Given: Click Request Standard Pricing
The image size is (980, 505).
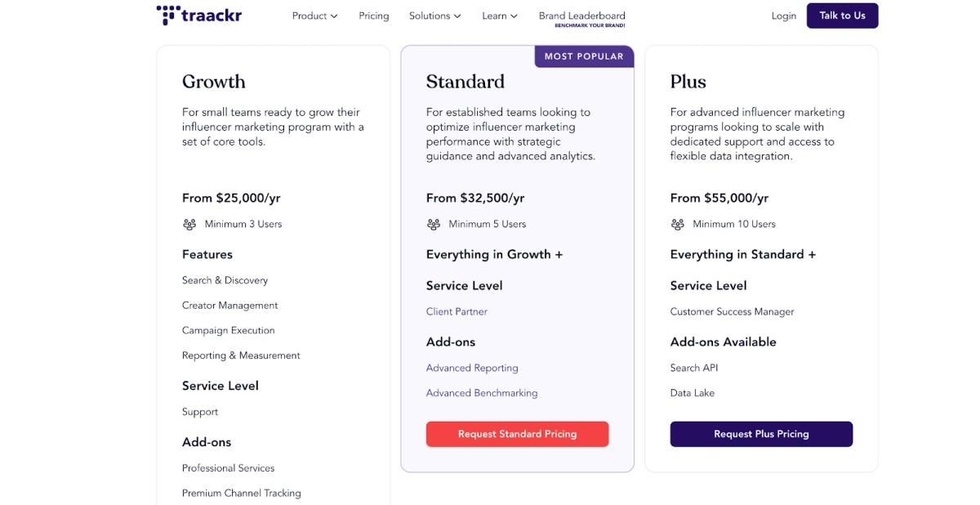Looking at the screenshot, I should pyautogui.click(x=517, y=433).
